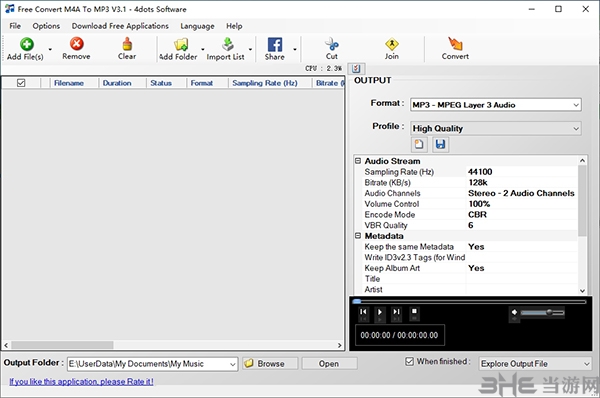Viewport: 600px width, 398px height.
Task: Open the Format MP3 combo box
Action: click(496, 105)
